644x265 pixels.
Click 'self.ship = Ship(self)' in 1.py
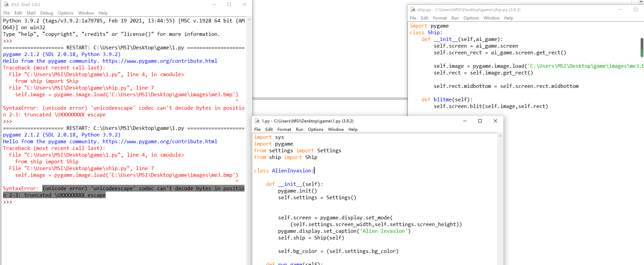pyautogui.click(x=311, y=238)
